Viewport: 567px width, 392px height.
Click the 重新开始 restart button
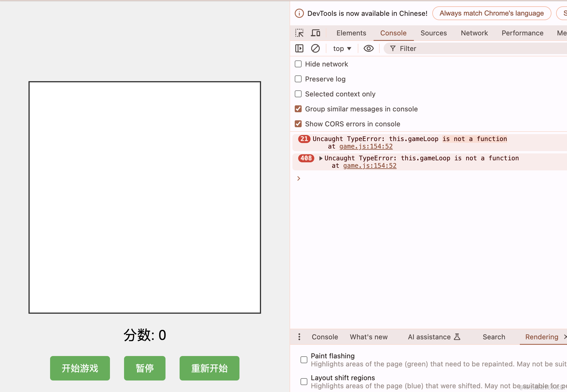point(210,368)
